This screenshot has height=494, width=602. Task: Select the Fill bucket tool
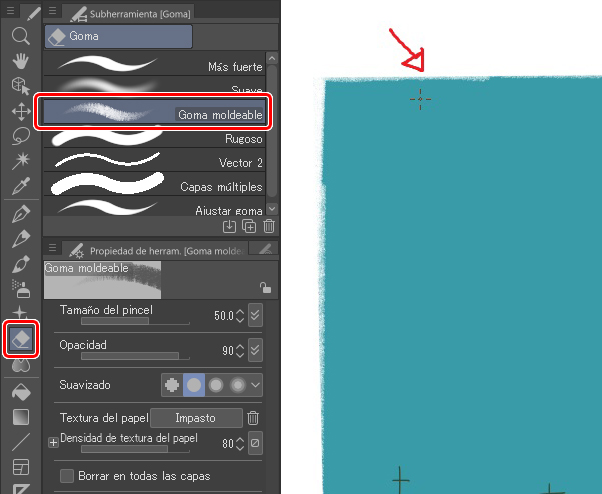(x=21, y=392)
